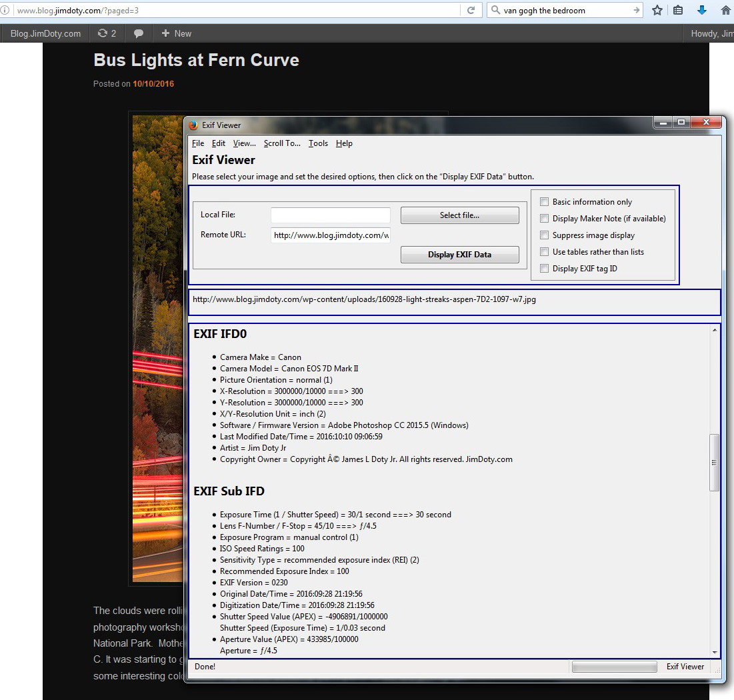The image size is (734, 700).
Task: Open the File menu in Exif Viewer
Action: (198, 143)
